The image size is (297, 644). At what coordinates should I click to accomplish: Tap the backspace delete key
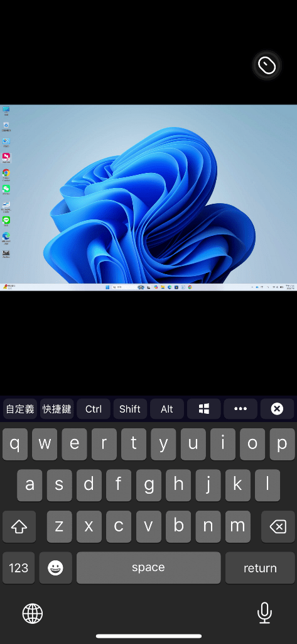278,526
